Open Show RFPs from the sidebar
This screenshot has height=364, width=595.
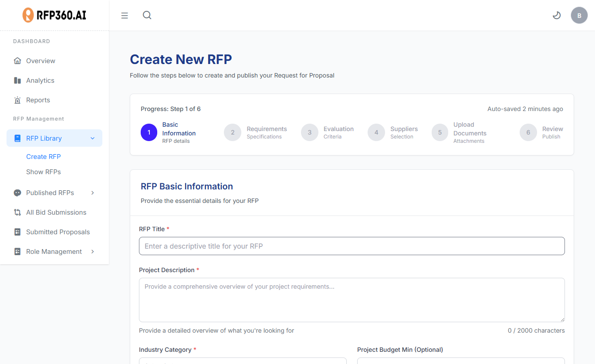pos(43,172)
